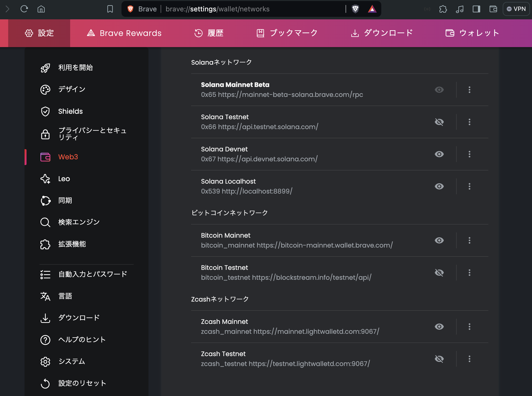The height and width of the screenshot is (396, 532).
Task: Hide the Solana Devnet network
Action: point(439,154)
